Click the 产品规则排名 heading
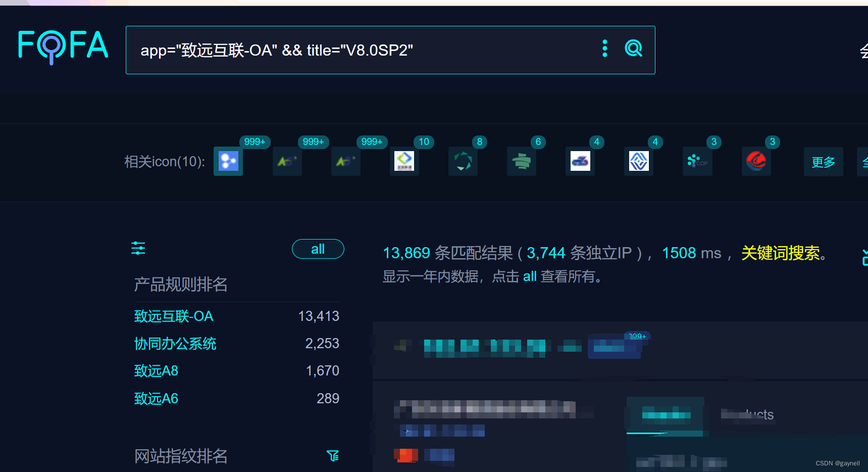The image size is (868, 472). click(181, 285)
